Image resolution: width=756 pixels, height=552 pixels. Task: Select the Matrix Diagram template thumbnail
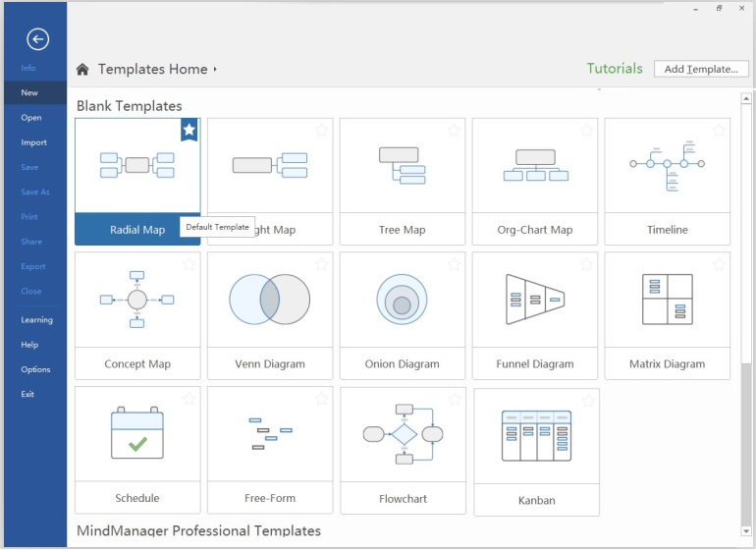[x=667, y=300]
